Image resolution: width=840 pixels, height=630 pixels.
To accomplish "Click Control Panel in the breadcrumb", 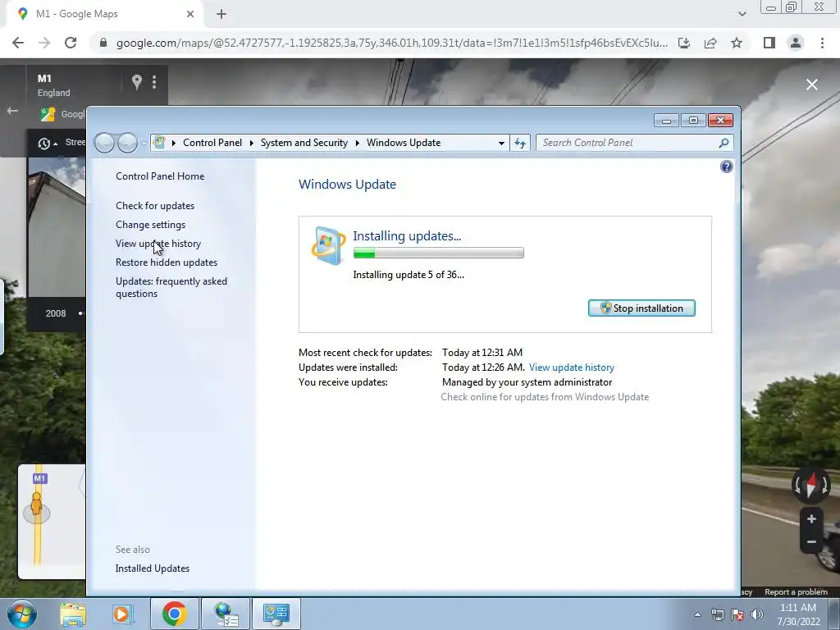I will click(212, 143).
